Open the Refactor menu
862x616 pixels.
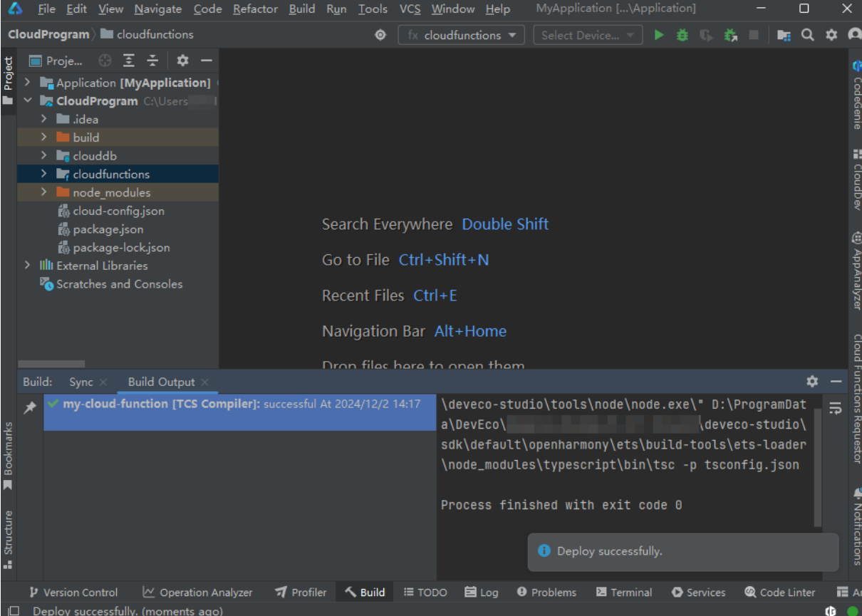pyautogui.click(x=255, y=9)
